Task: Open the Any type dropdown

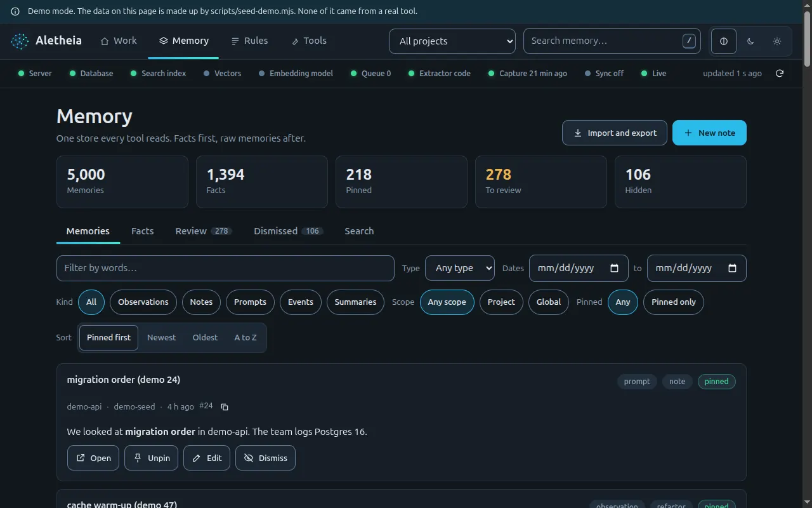Action: click(x=460, y=268)
